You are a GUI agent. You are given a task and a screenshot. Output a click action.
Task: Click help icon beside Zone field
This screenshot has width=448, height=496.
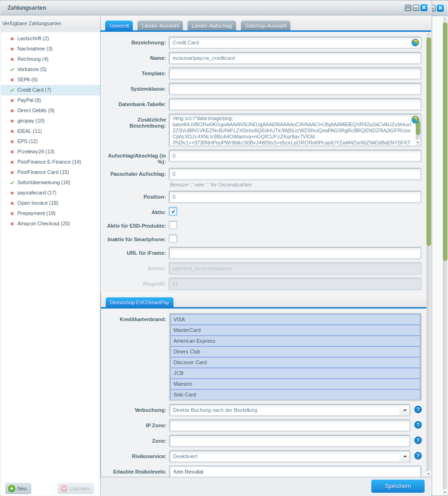pos(418,440)
